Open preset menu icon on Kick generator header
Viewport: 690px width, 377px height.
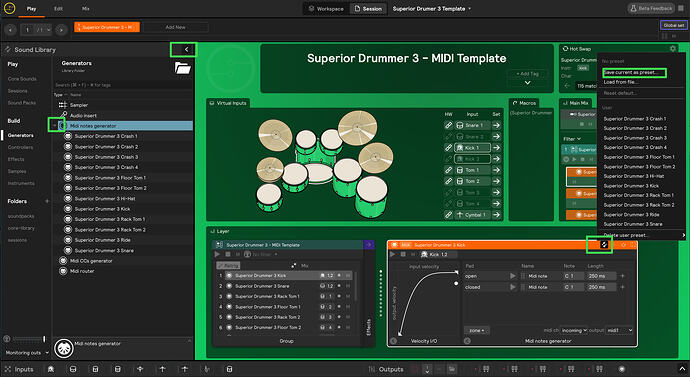[604, 245]
